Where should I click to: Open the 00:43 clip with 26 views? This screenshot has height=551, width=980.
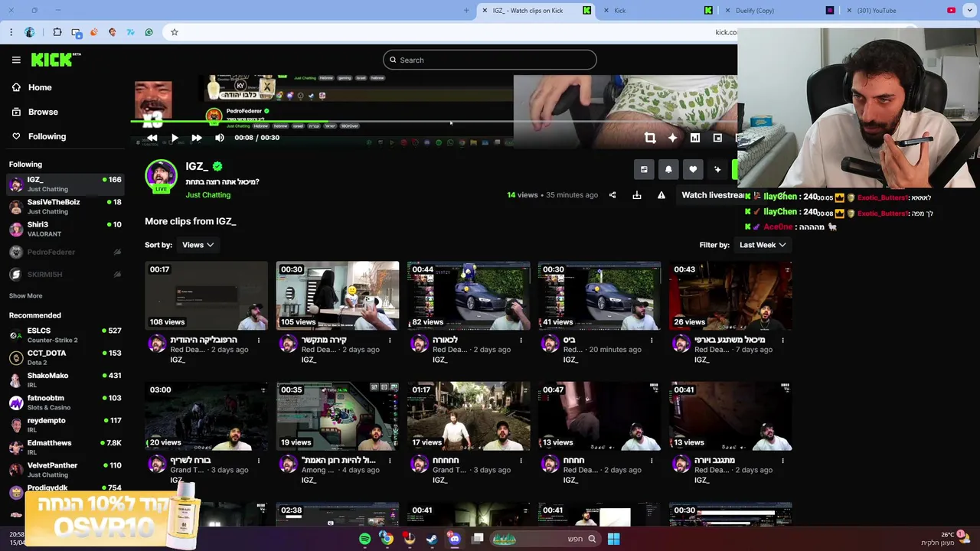tap(730, 295)
